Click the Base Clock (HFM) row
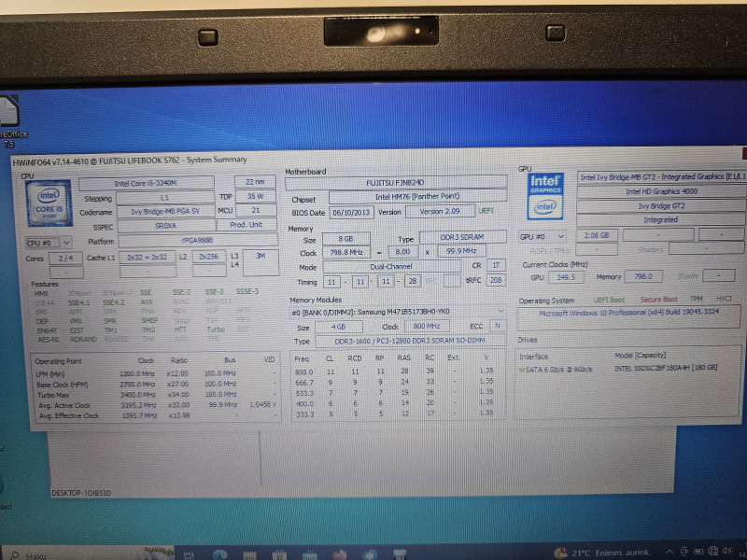The height and width of the screenshot is (560, 747). (157, 385)
